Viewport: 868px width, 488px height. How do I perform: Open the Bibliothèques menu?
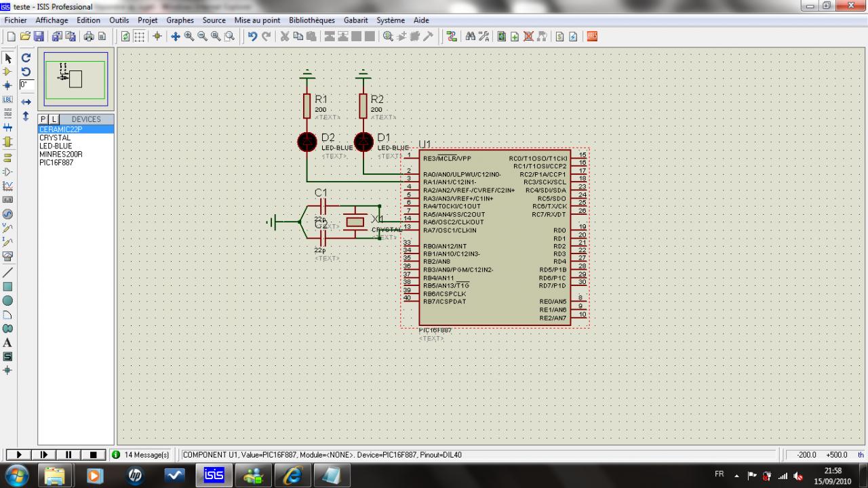[x=312, y=20]
